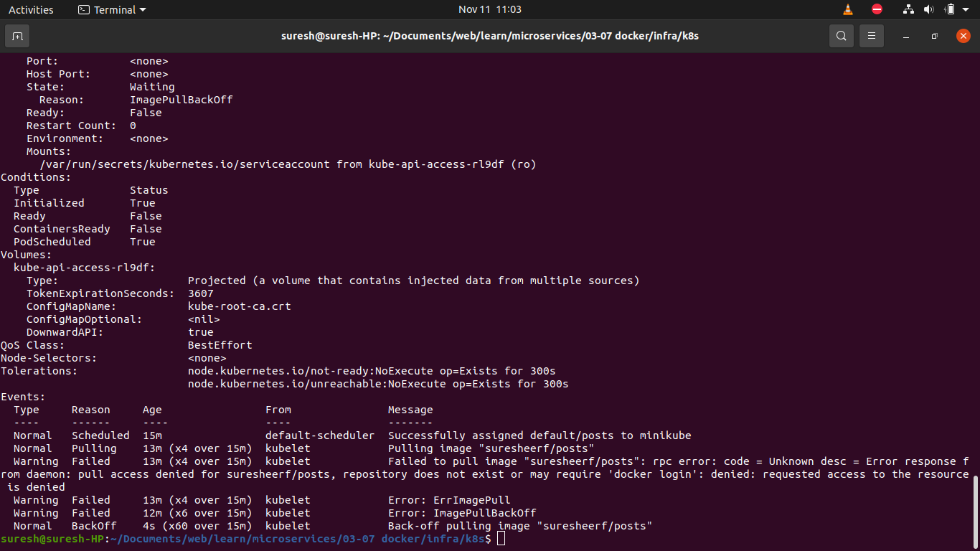Click the serviceaccount mount path

point(185,164)
